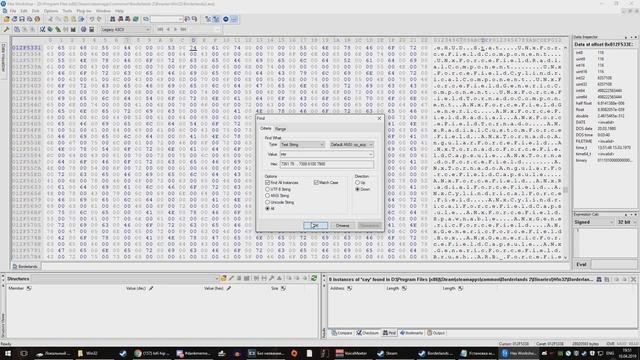Click the Windows Start button
The width and height of the screenshot is (640, 360).
tap(7, 353)
